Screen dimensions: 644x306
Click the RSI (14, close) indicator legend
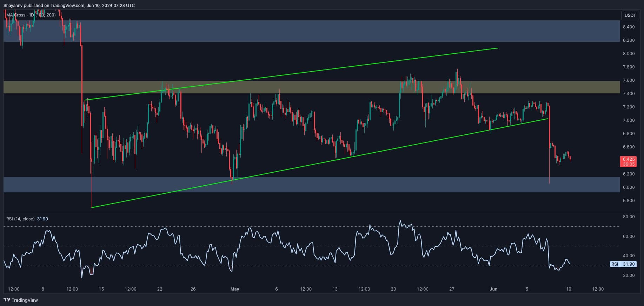(27, 219)
